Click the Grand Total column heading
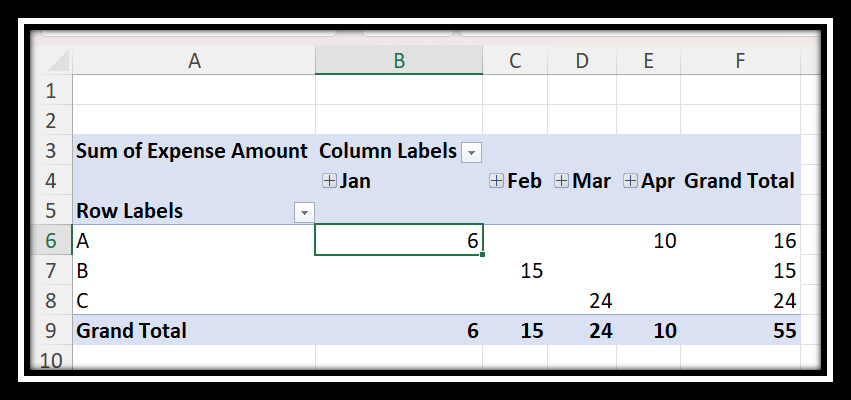The width and height of the screenshot is (851, 400). (739, 181)
